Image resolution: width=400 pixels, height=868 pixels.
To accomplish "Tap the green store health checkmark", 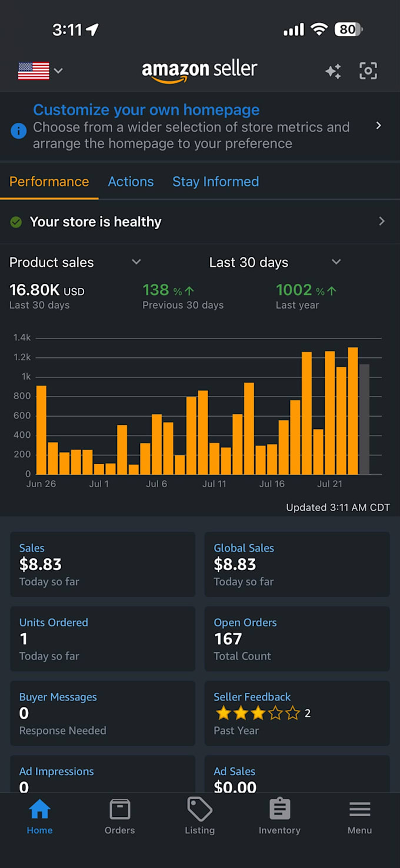I will point(16,222).
